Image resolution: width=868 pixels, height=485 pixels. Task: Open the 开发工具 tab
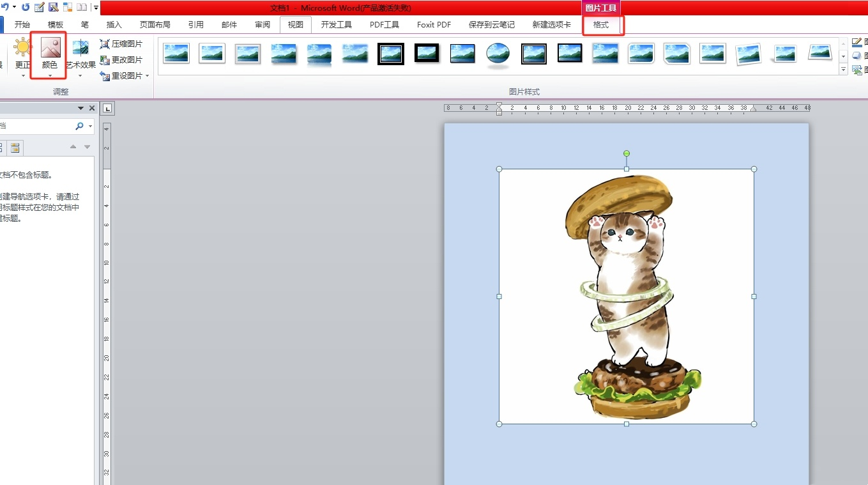click(337, 25)
